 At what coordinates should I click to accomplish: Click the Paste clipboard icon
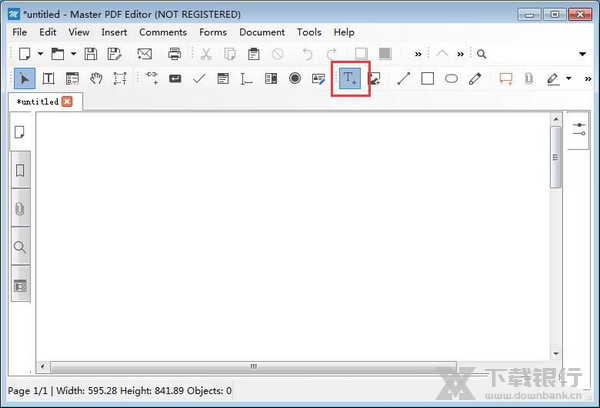[253, 54]
